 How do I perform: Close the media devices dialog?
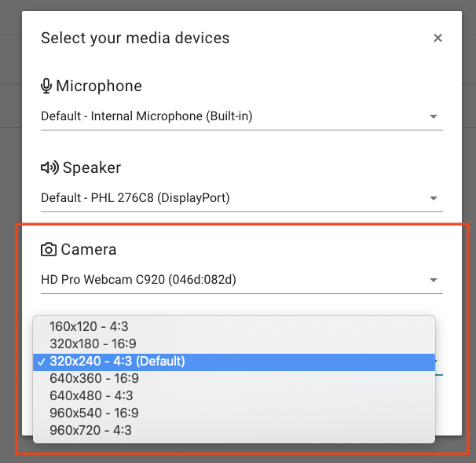coord(438,38)
